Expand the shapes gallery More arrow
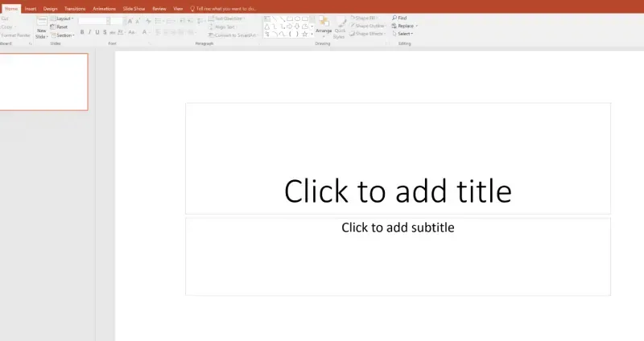 point(312,34)
